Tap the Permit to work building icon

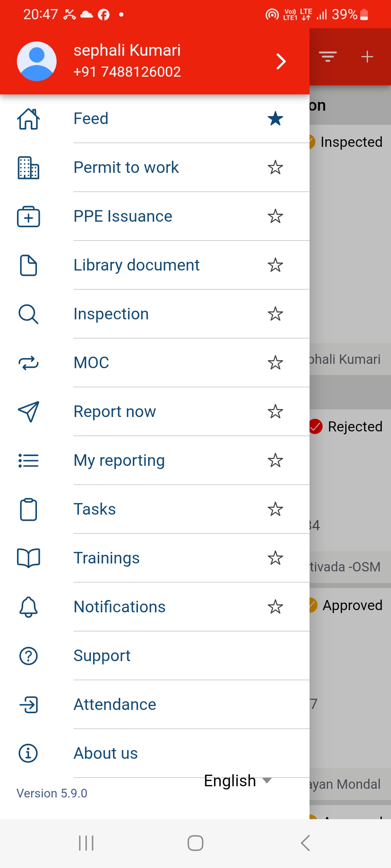tap(28, 168)
